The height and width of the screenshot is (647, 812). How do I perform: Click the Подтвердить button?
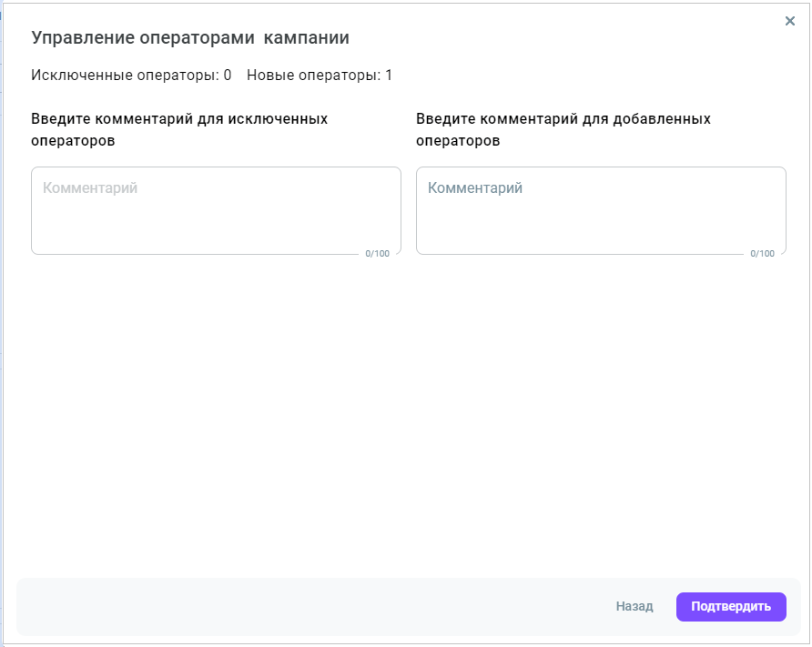[730, 607]
